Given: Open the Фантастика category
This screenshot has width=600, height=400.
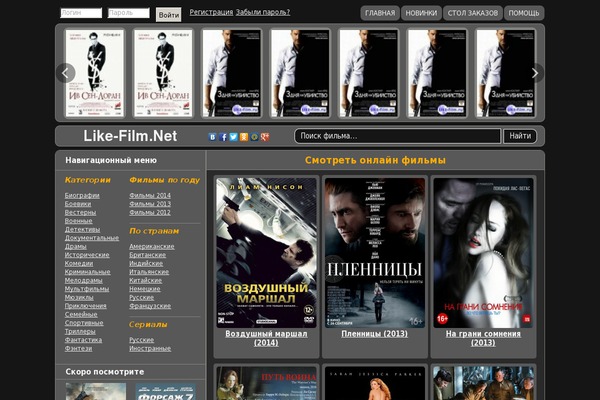Looking at the screenshot, I should (x=83, y=340).
